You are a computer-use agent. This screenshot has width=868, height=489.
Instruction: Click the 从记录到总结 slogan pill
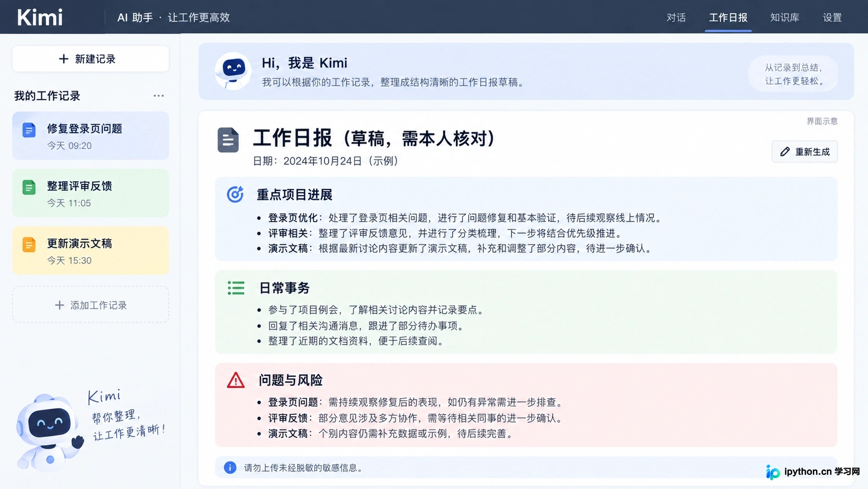[x=793, y=74]
